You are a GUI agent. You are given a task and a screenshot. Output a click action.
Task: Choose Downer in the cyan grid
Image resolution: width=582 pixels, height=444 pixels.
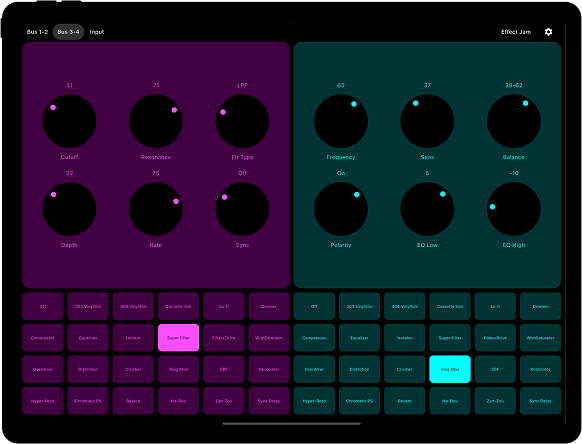[x=541, y=306]
